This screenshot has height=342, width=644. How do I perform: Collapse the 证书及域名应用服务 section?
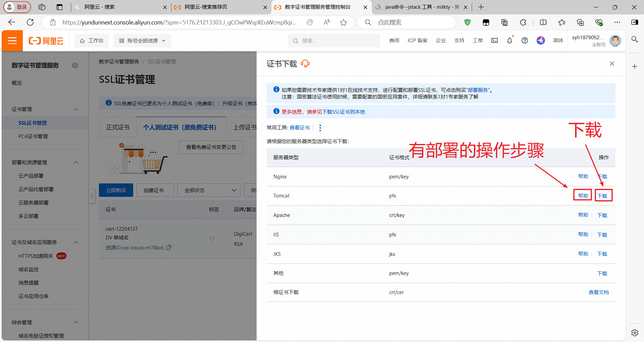[x=76, y=242]
